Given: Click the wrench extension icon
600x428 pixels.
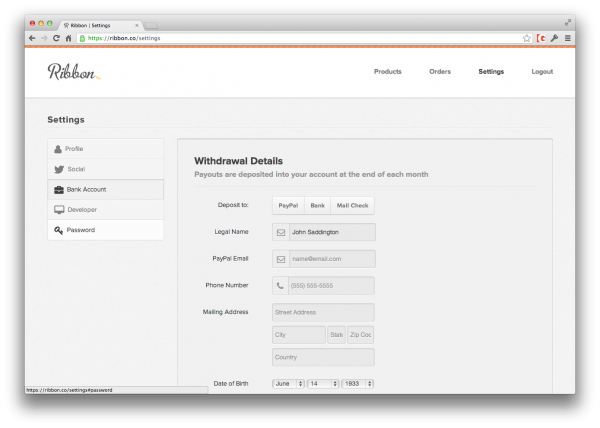Looking at the screenshot, I should pyautogui.click(x=554, y=38).
